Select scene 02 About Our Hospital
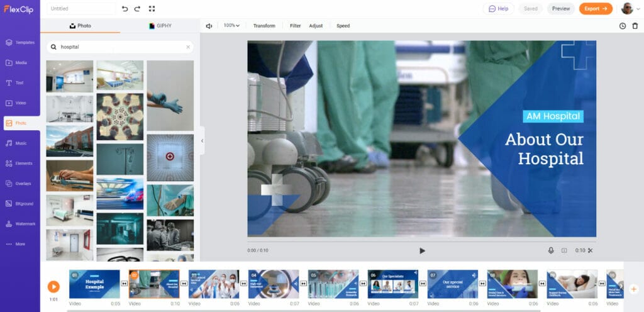 [x=154, y=284]
